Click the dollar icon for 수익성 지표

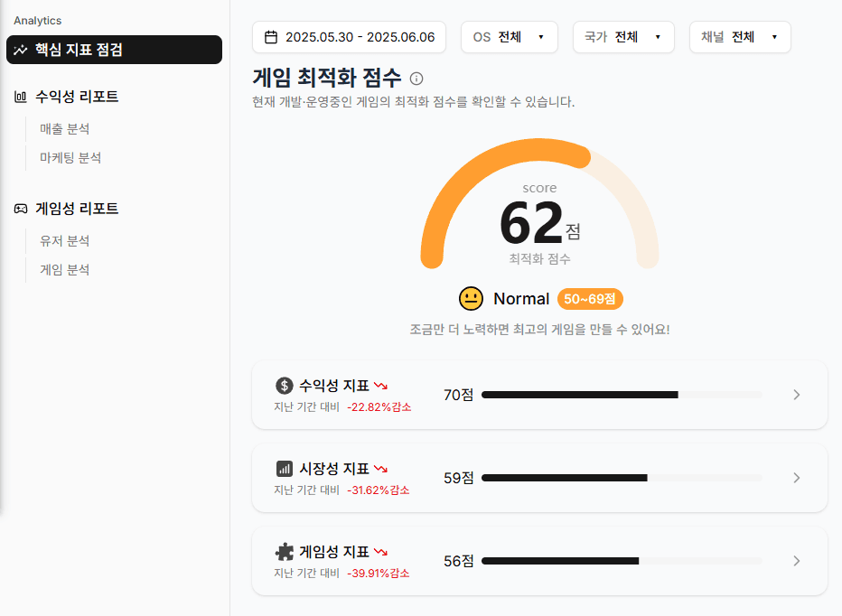[x=285, y=386]
